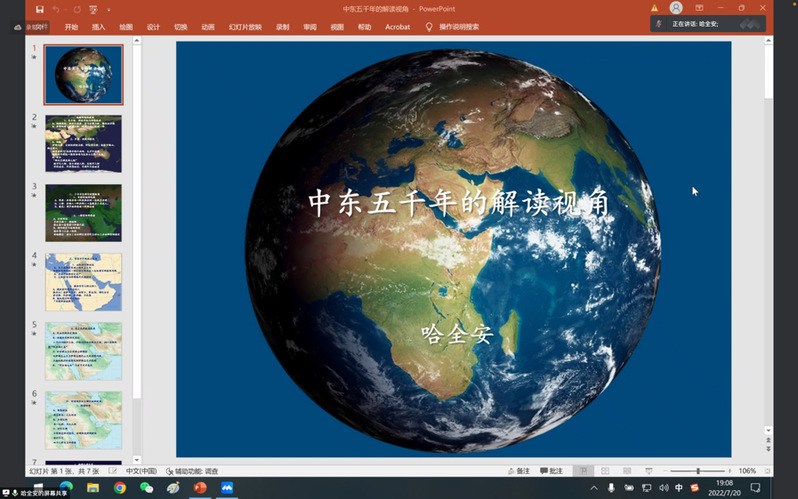
Task: Switch to the 幻灯片放映 tab
Action: (244, 27)
